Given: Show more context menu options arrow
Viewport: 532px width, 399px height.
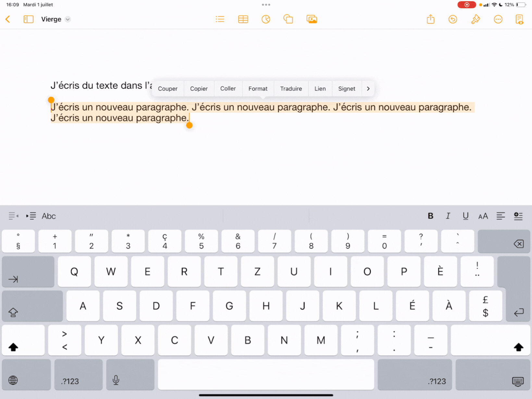Looking at the screenshot, I should click(x=368, y=89).
